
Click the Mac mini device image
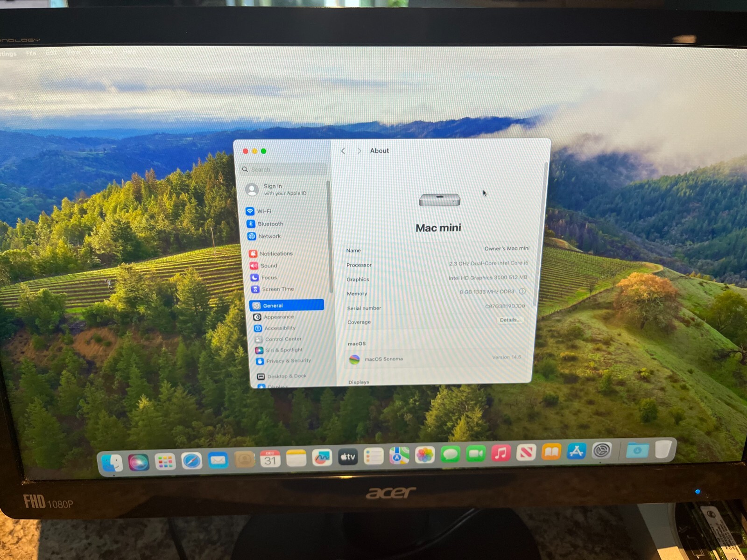click(440, 200)
